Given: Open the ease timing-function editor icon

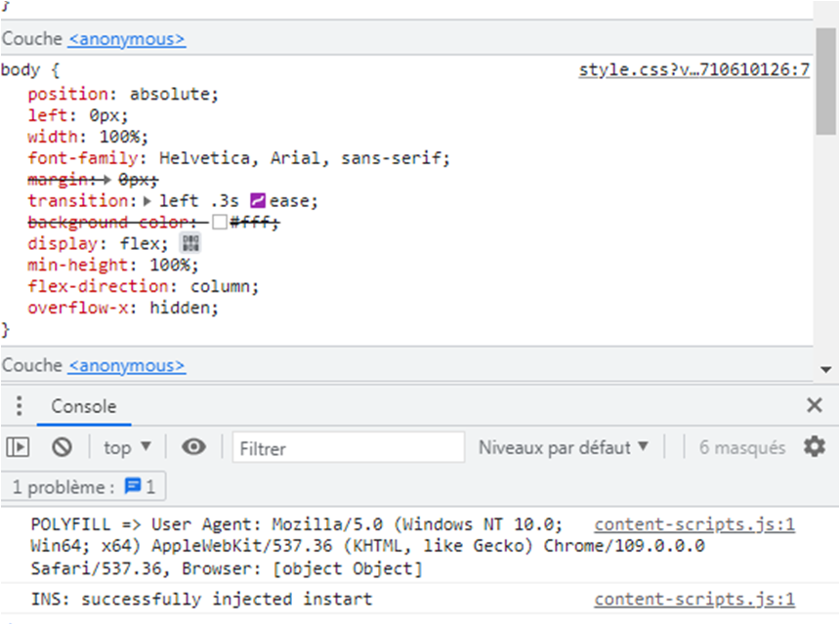Looking at the screenshot, I should click(258, 200).
